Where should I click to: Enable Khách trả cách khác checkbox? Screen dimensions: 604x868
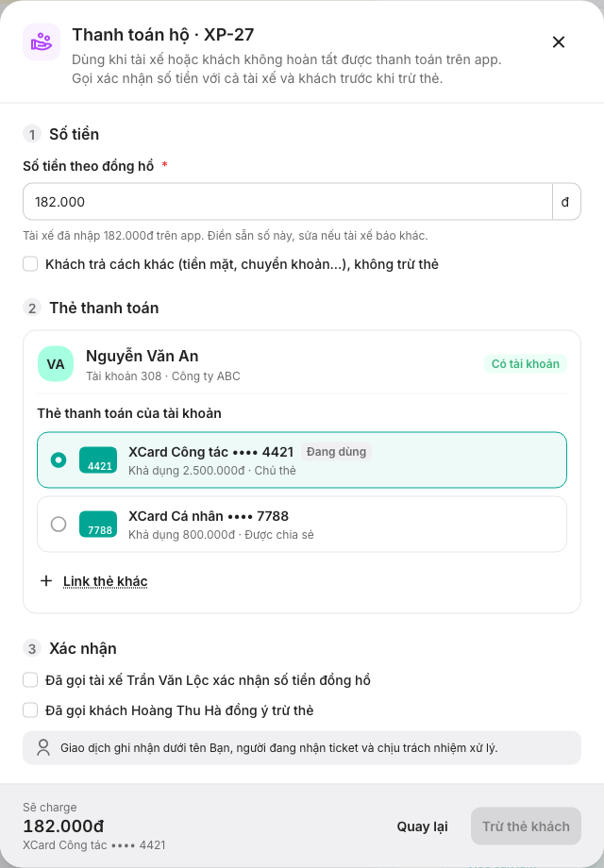coord(30,264)
